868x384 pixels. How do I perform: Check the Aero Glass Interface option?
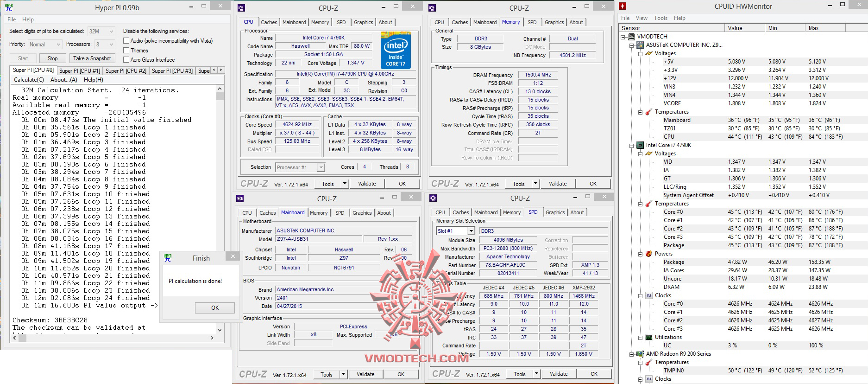(x=126, y=60)
